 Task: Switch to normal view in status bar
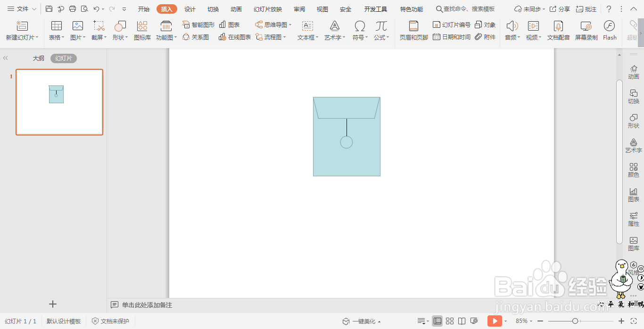point(438,321)
